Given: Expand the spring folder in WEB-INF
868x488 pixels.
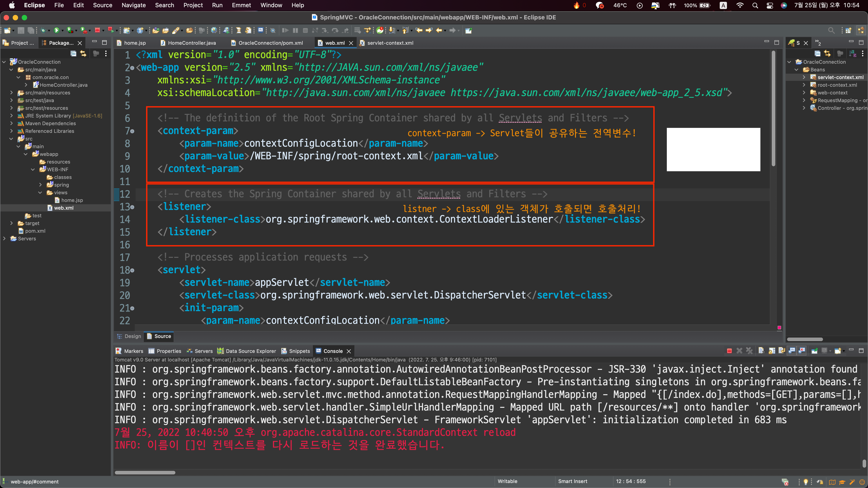Looking at the screenshot, I should (x=40, y=185).
